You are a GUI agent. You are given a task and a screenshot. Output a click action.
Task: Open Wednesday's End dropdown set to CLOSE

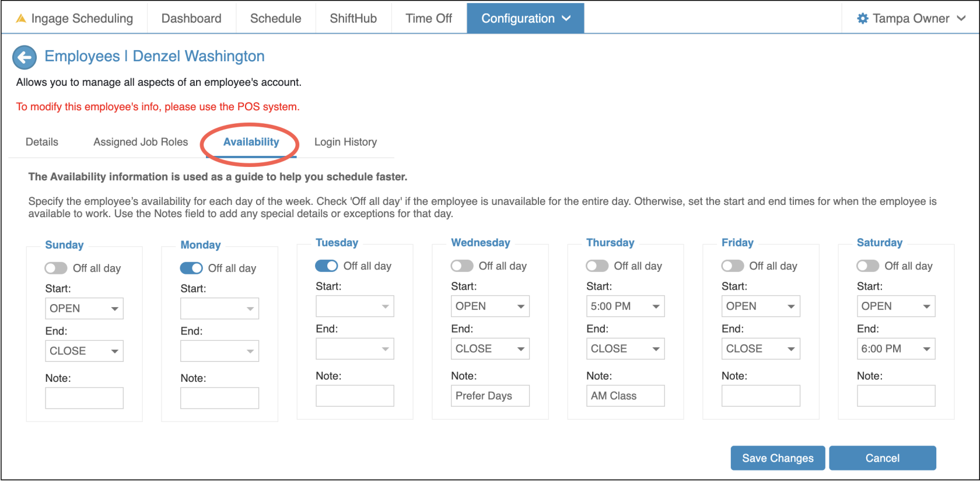click(489, 349)
